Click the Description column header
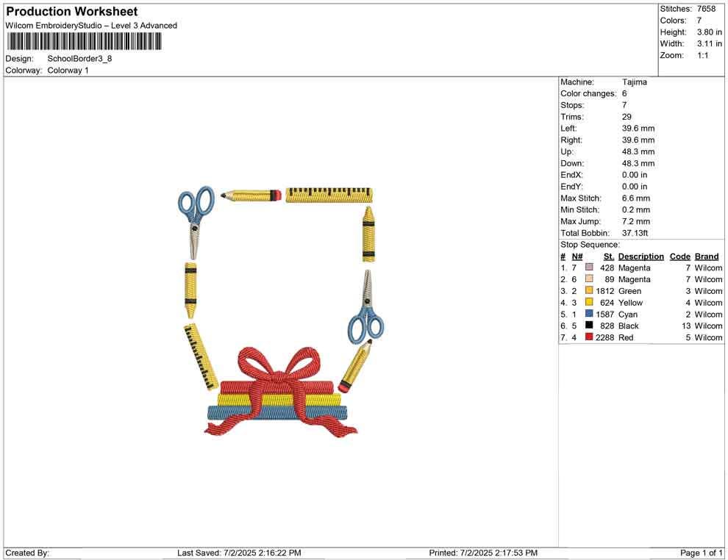The image size is (728, 560). click(640, 256)
